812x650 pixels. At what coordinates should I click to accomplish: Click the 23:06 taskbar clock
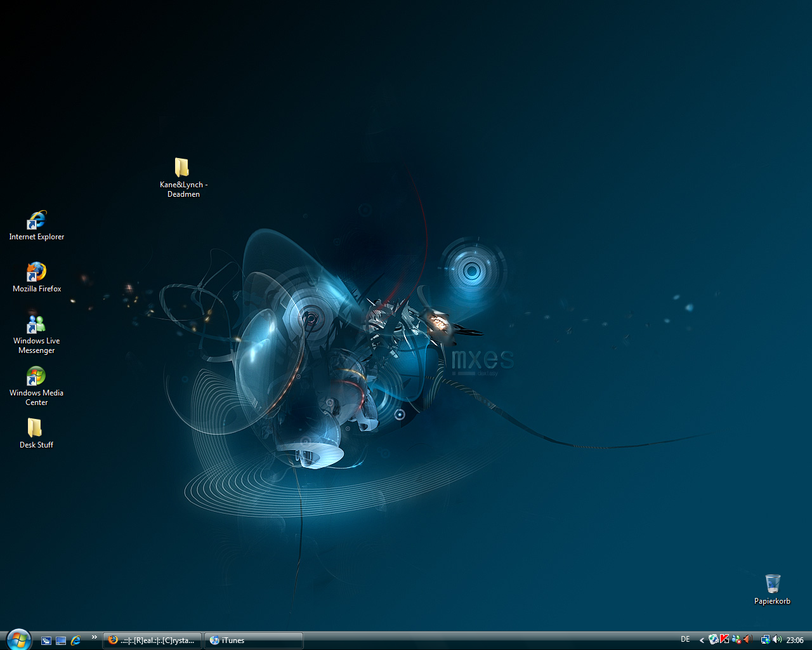point(795,640)
